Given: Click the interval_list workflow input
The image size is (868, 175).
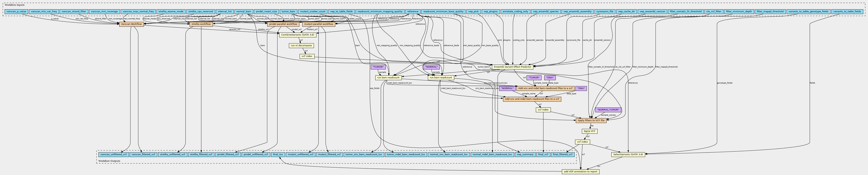Looking at the screenshot, I should pos(224,11).
